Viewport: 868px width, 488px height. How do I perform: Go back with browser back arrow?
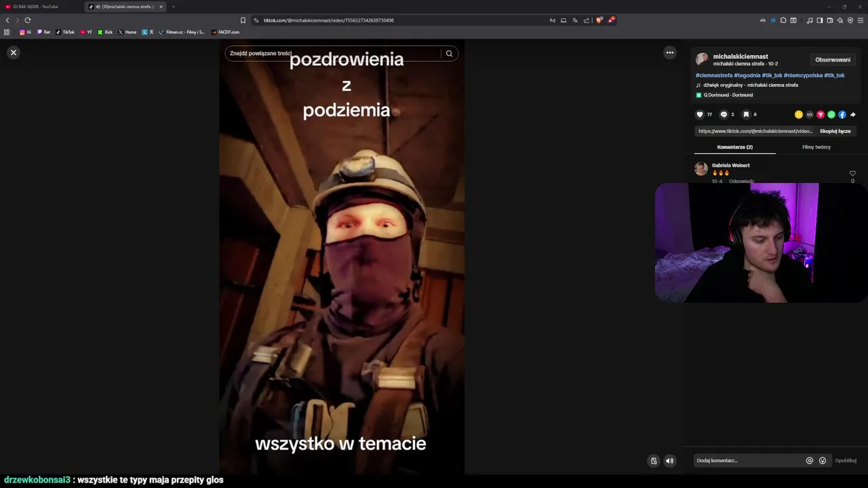tap(7, 20)
